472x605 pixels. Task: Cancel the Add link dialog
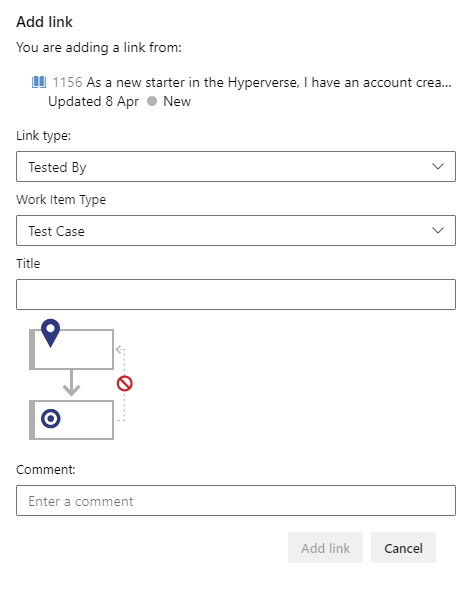(x=403, y=548)
